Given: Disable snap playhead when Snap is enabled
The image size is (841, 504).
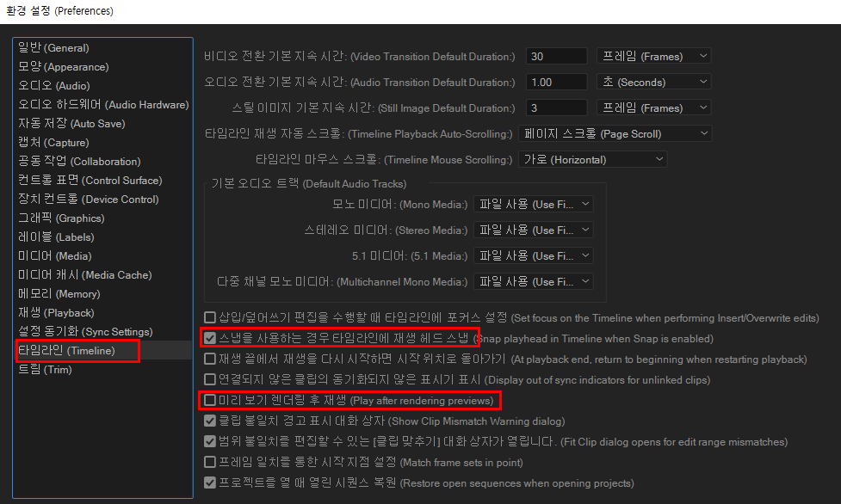Looking at the screenshot, I should coord(209,338).
